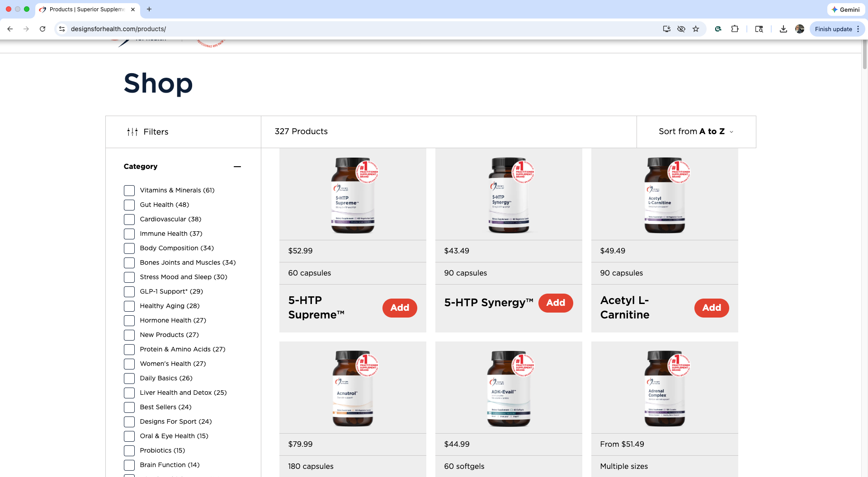The height and width of the screenshot is (477, 868).
Task: Check the New Products filter
Action: pyautogui.click(x=129, y=335)
